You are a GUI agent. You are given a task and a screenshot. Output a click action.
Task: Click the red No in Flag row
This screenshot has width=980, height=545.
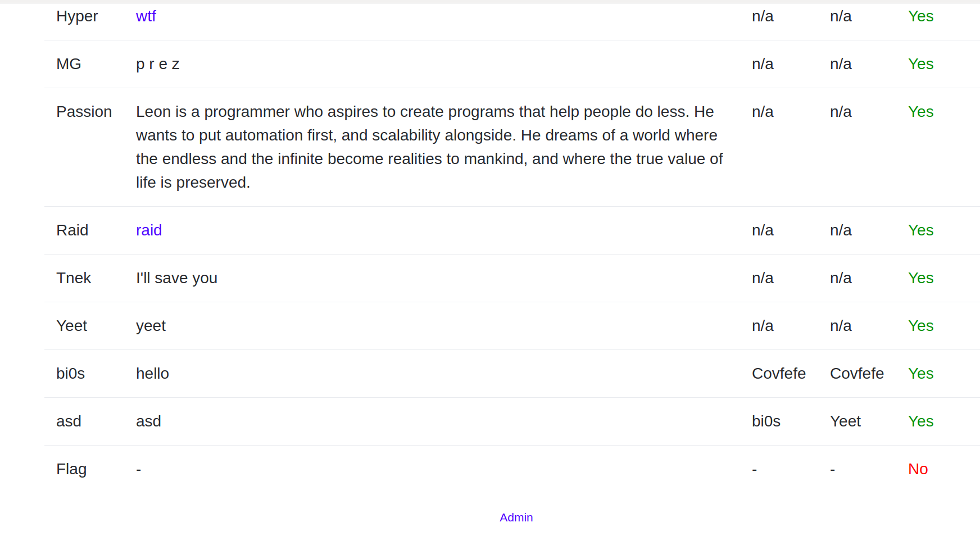click(x=918, y=469)
